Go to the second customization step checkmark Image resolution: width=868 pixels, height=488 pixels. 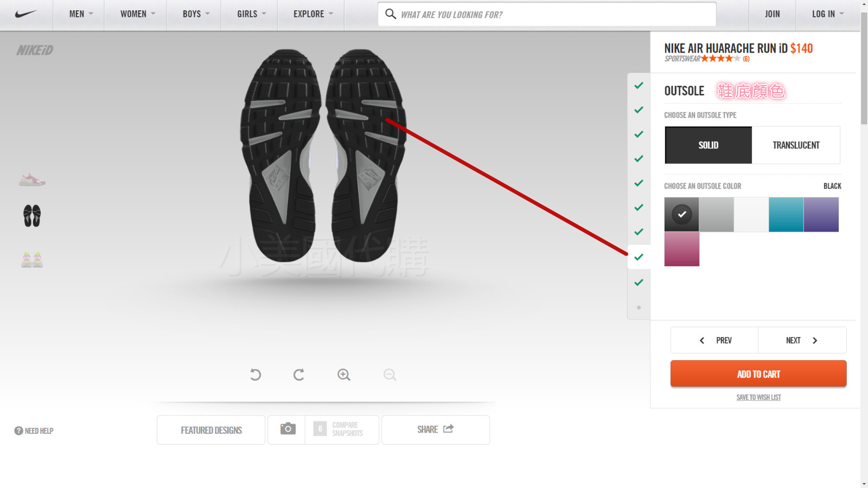point(639,110)
